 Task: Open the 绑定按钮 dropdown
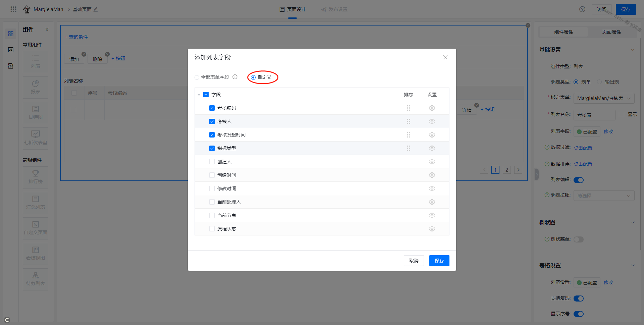coord(604,196)
